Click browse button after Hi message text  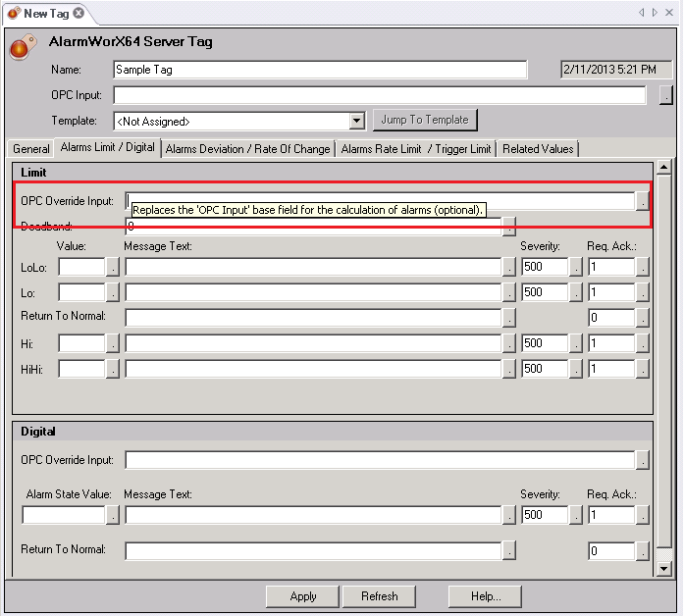tap(508, 343)
